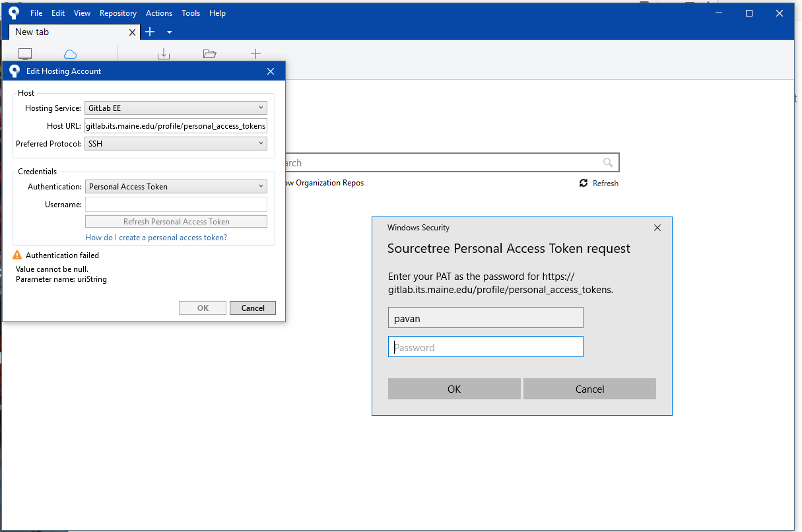Open the Help menu

click(x=217, y=13)
